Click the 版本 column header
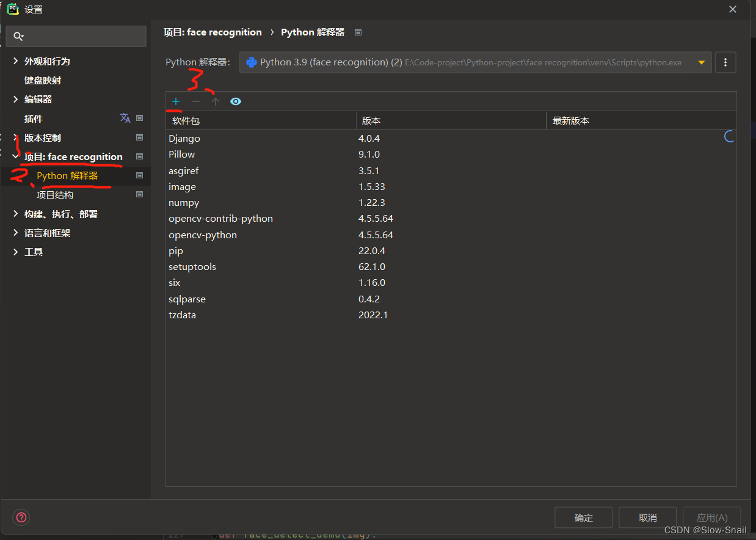 click(x=451, y=120)
